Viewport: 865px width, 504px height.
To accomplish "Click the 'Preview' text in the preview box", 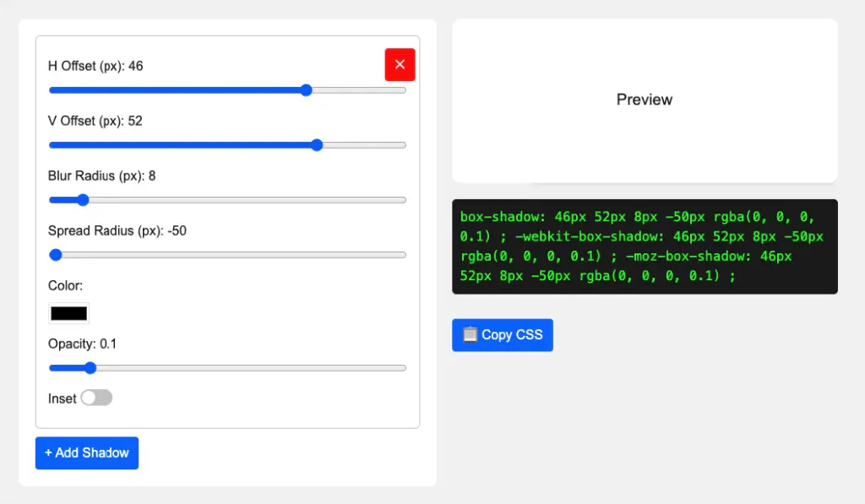I will tap(645, 100).
